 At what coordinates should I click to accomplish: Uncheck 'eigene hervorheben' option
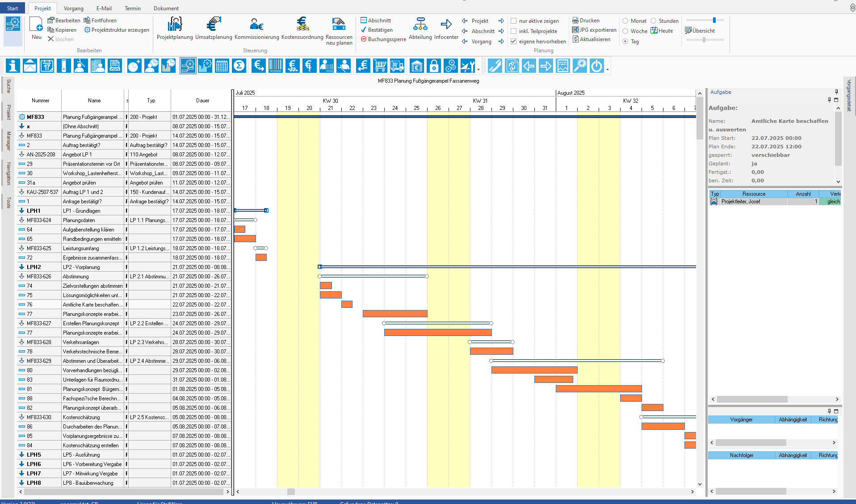514,42
